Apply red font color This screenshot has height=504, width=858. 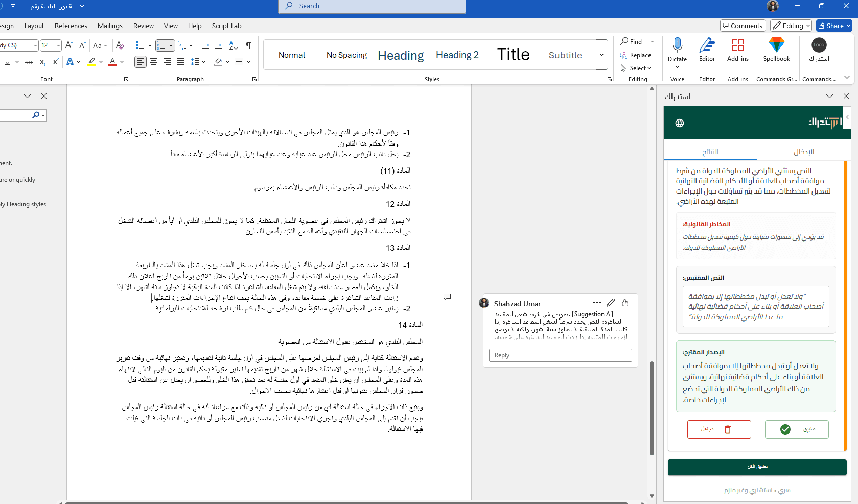click(112, 62)
